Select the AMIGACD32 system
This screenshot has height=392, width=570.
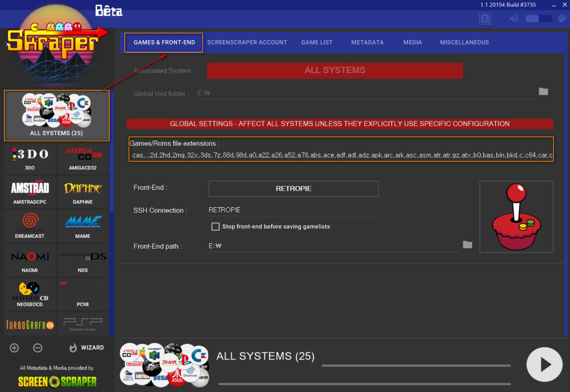point(83,158)
